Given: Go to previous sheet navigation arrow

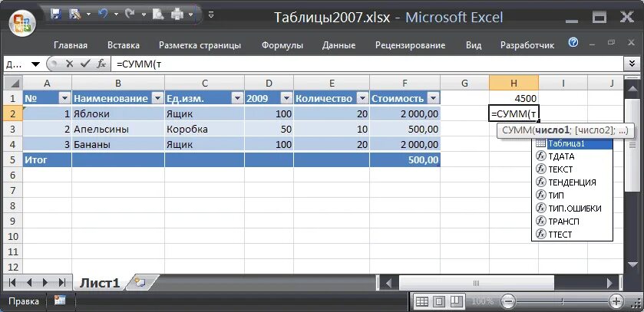Looking at the screenshot, I should click(x=28, y=282).
